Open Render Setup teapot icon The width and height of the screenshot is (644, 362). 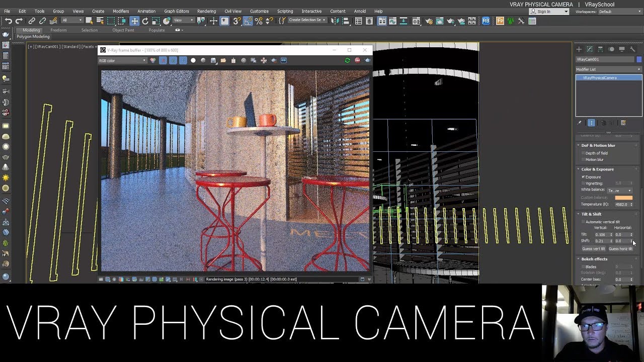point(429,21)
